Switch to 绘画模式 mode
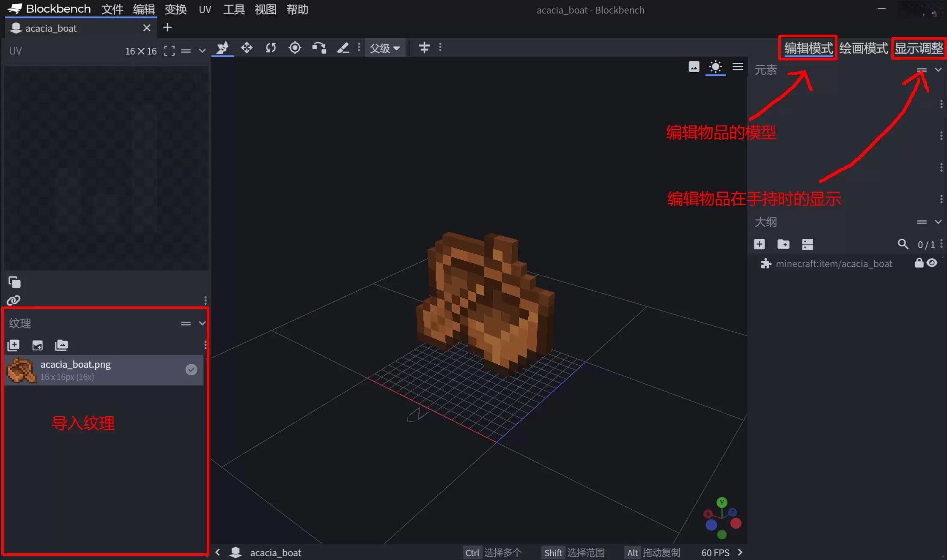This screenshot has width=947, height=560. (864, 48)
